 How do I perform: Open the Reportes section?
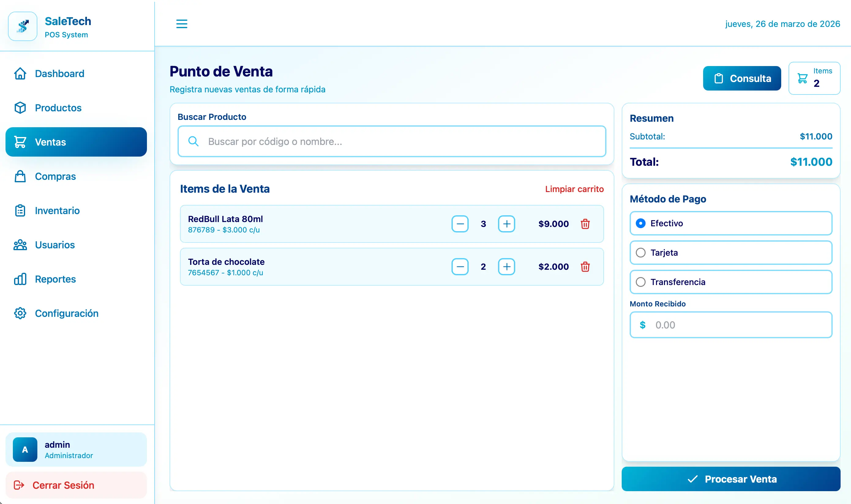click(x=55, y=279)
